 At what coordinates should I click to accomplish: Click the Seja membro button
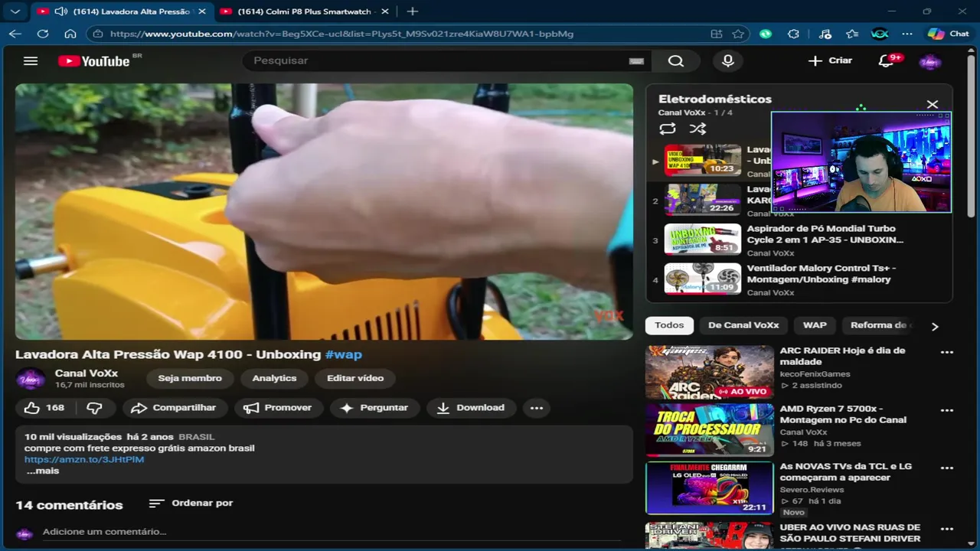(190, 378)
